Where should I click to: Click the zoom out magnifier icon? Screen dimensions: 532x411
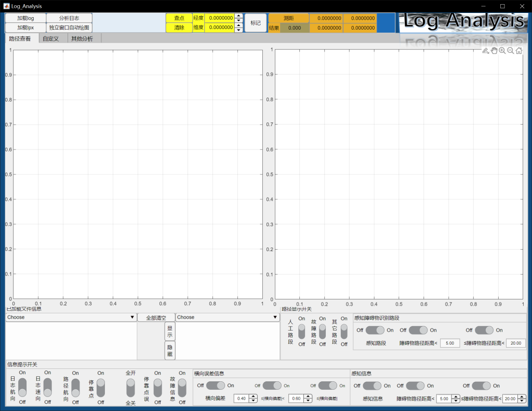pos(510,50)
